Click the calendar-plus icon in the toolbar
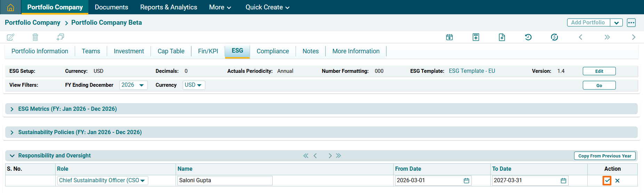Viewport: 644px width, 193px height. (449, 37)
